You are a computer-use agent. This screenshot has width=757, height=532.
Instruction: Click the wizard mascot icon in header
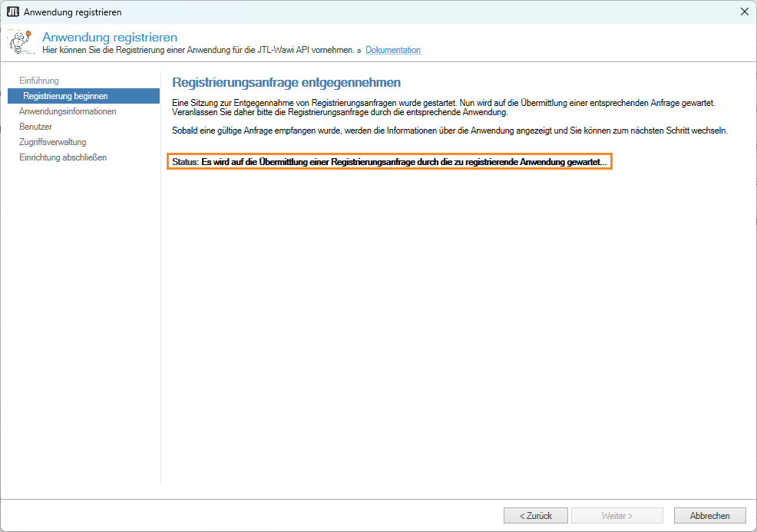tap(21, 42)
